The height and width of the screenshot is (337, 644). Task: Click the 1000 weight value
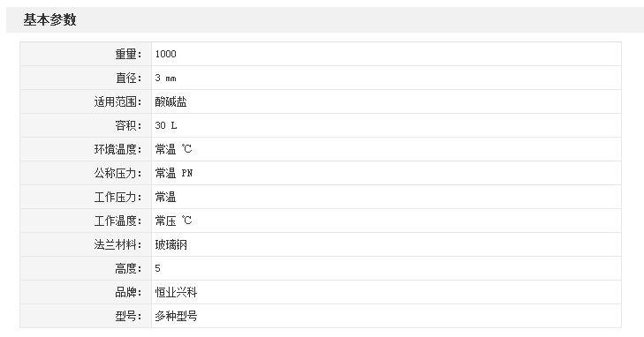point(165,54)
